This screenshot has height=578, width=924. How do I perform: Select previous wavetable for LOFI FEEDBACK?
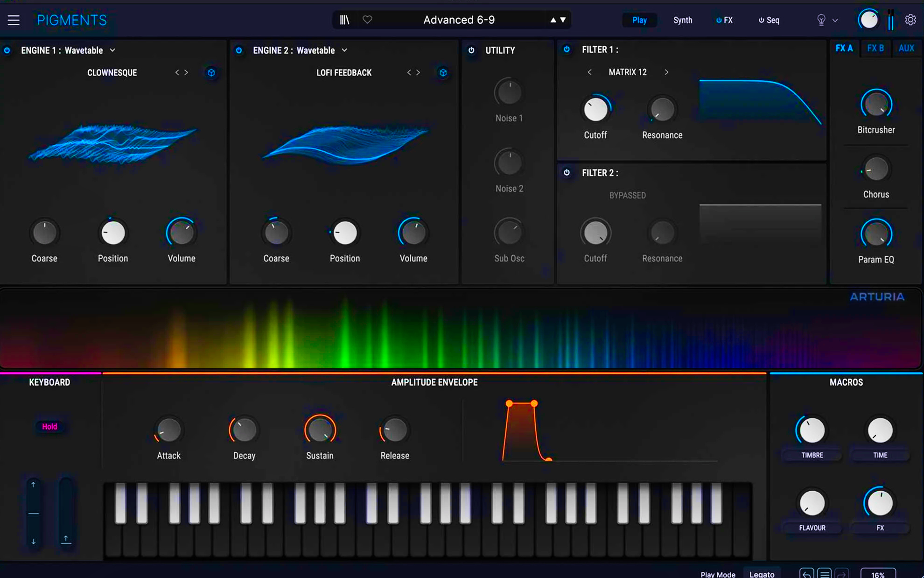pyautogui.click(x=409, y=72)
